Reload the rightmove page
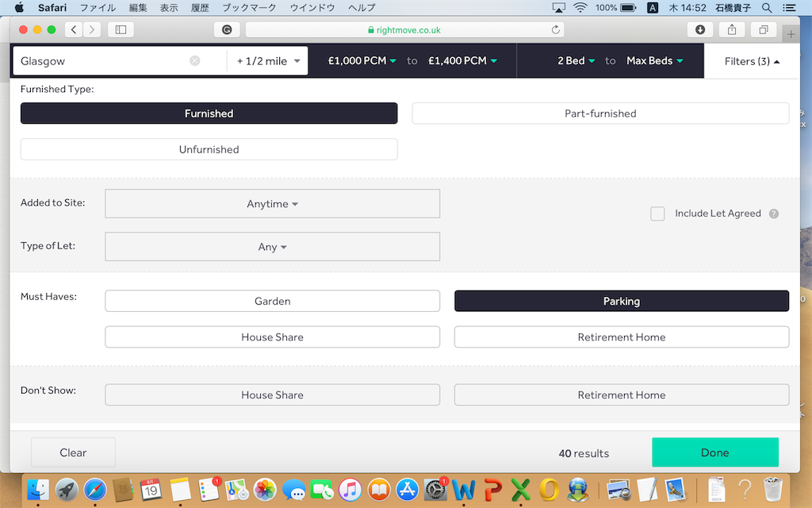Viewport: 812px width, 508px height. tap(556, 29)
